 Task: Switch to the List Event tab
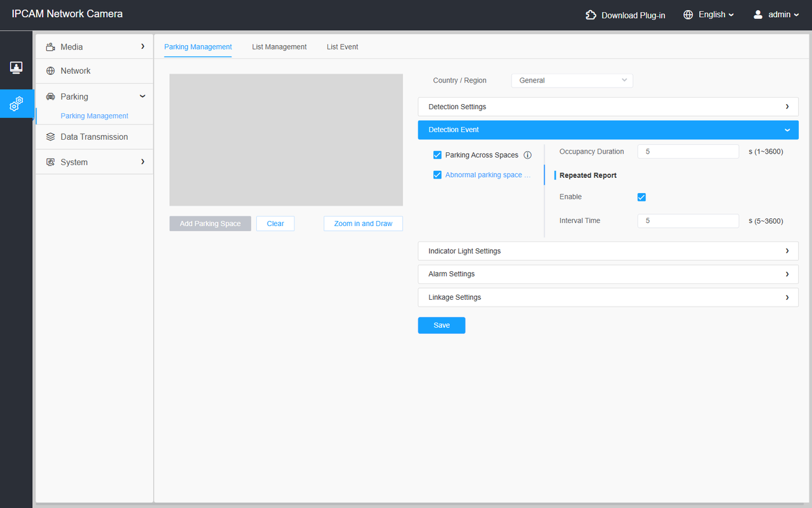point(343,47)
